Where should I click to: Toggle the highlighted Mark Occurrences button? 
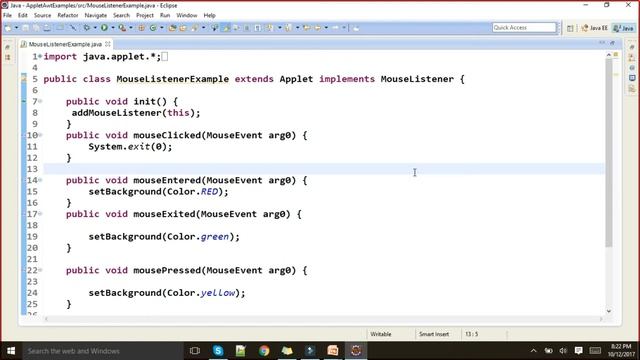226,28
